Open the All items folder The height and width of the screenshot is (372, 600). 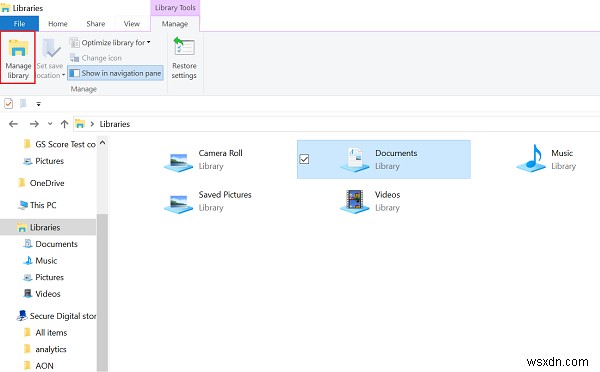pyautogui.click(x=46, y=333)
